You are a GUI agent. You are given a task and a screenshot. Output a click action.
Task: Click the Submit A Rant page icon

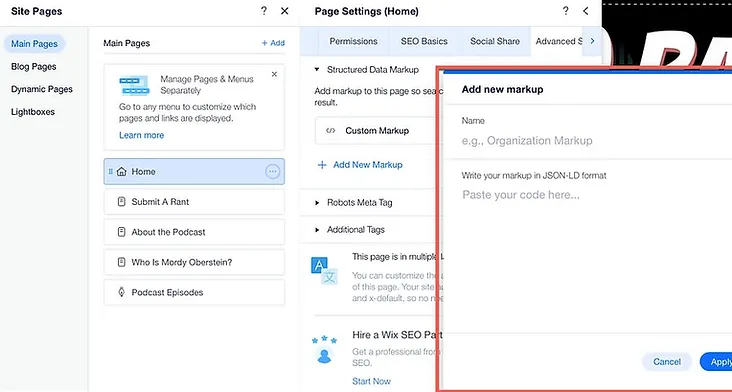pos(121,202)
